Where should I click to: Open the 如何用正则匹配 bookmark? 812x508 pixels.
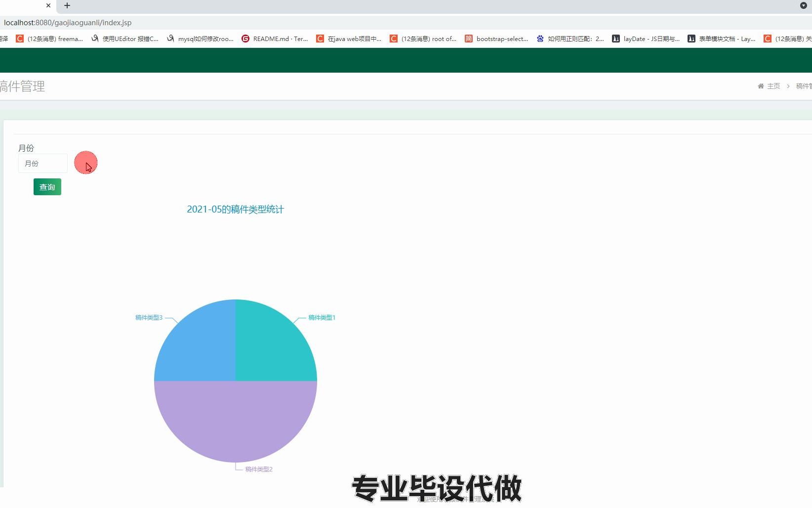(x=570, y=39)
